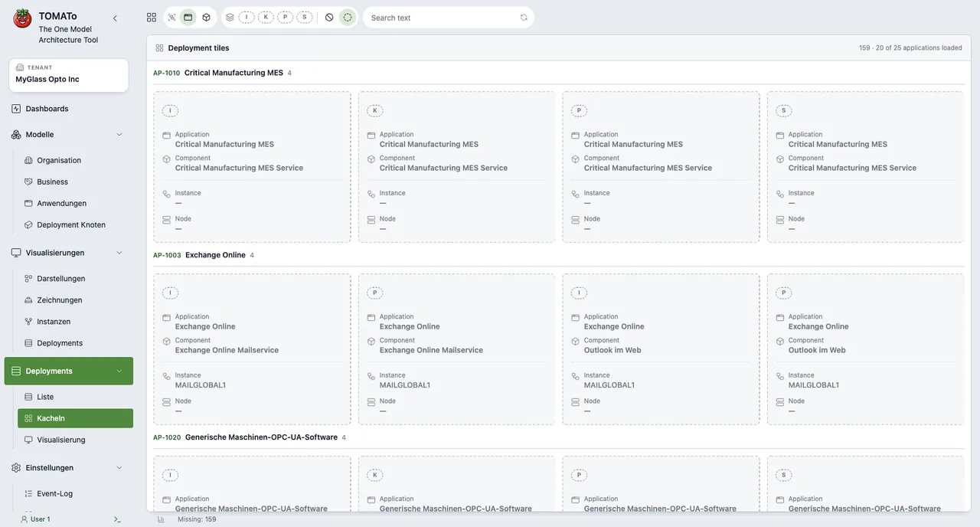This screenshot has width=980, height=527.
Task: Click the AP-1010 group ID
Action: [166, 74]
